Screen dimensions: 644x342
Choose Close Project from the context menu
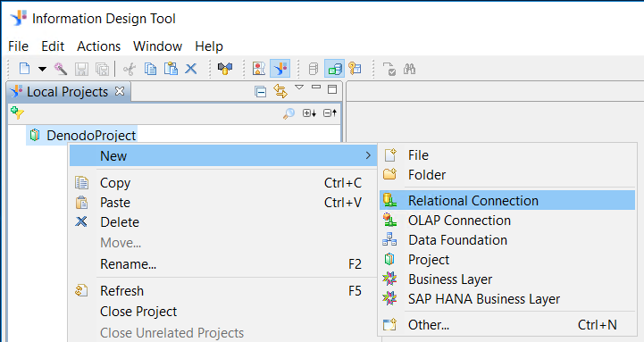[x=223, y=312]
